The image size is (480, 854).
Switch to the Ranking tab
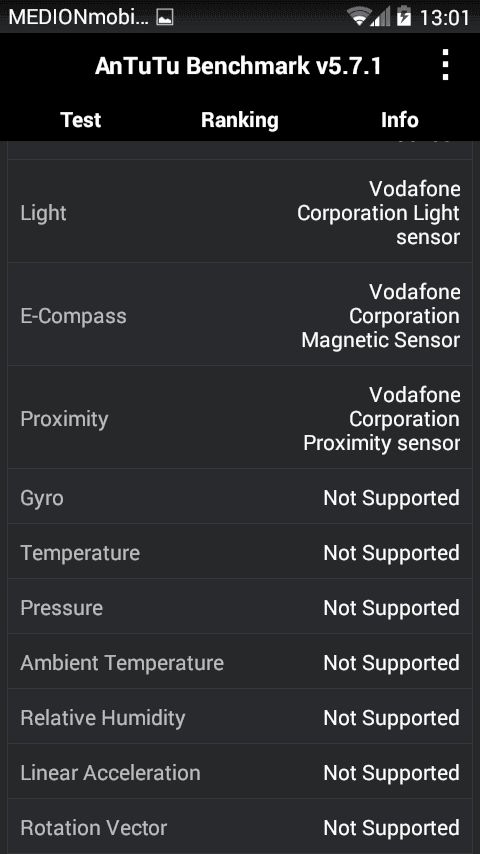(240, 120)
